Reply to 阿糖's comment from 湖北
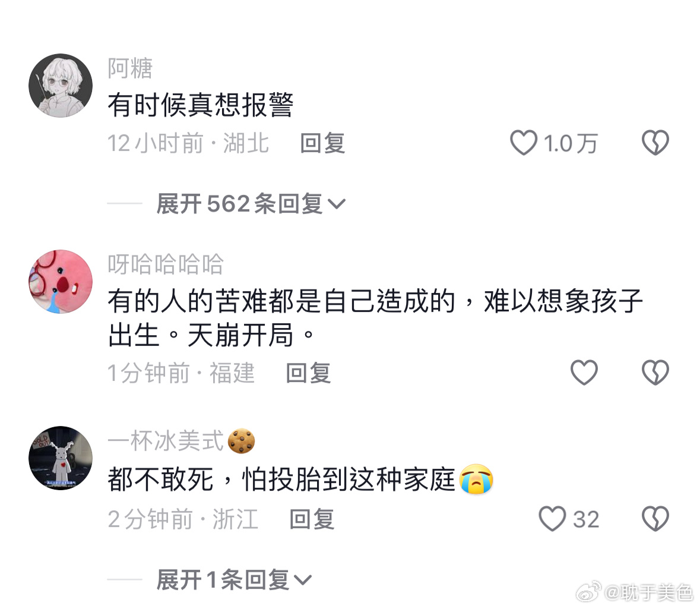 (x=322, y=143)
